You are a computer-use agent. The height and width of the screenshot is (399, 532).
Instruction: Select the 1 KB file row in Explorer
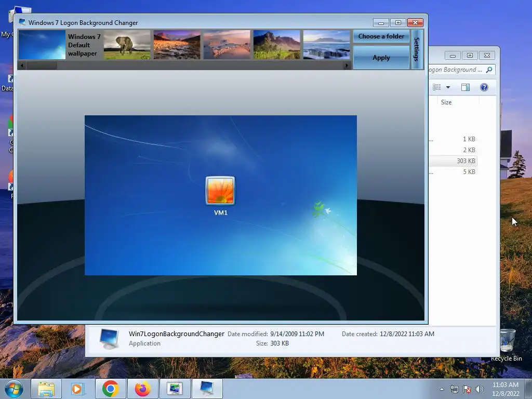tap(453, 139)
